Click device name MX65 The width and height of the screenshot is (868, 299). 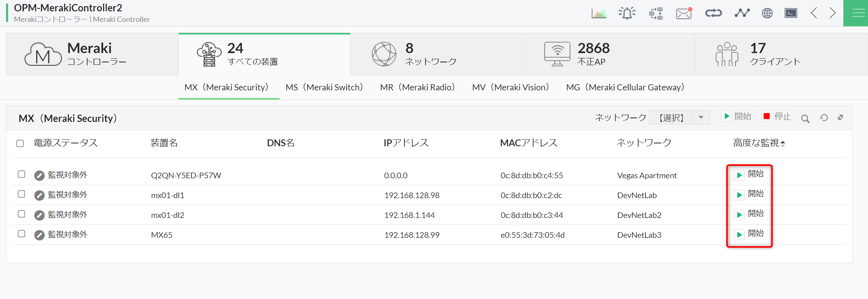(x=162, y=235)
